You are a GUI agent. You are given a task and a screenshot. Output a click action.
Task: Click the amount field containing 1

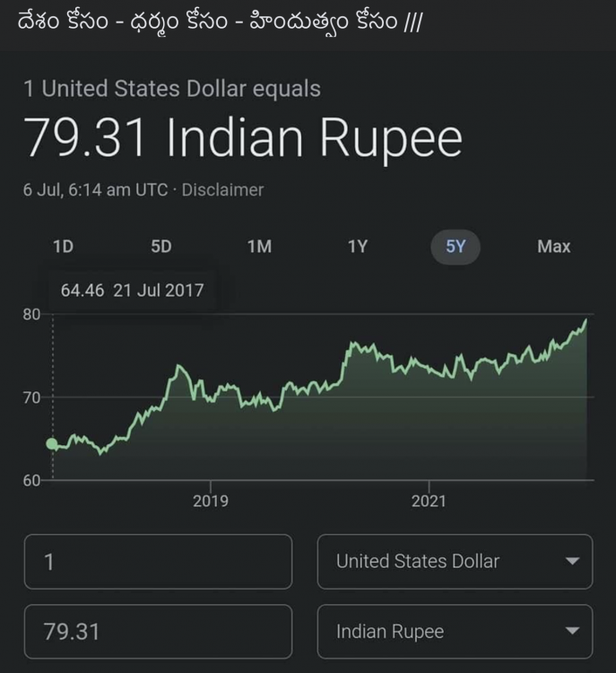(x=159, y=562)
